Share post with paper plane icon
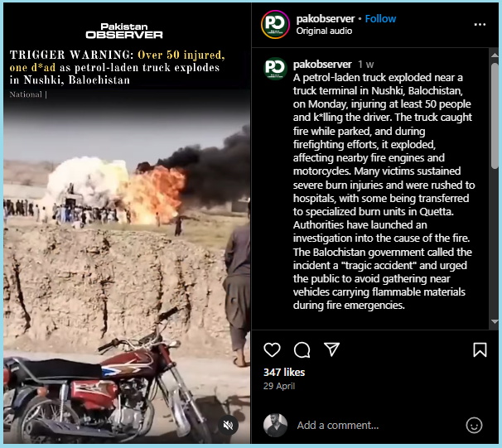This screenshot has width=502, height=448. coord(331,349)
